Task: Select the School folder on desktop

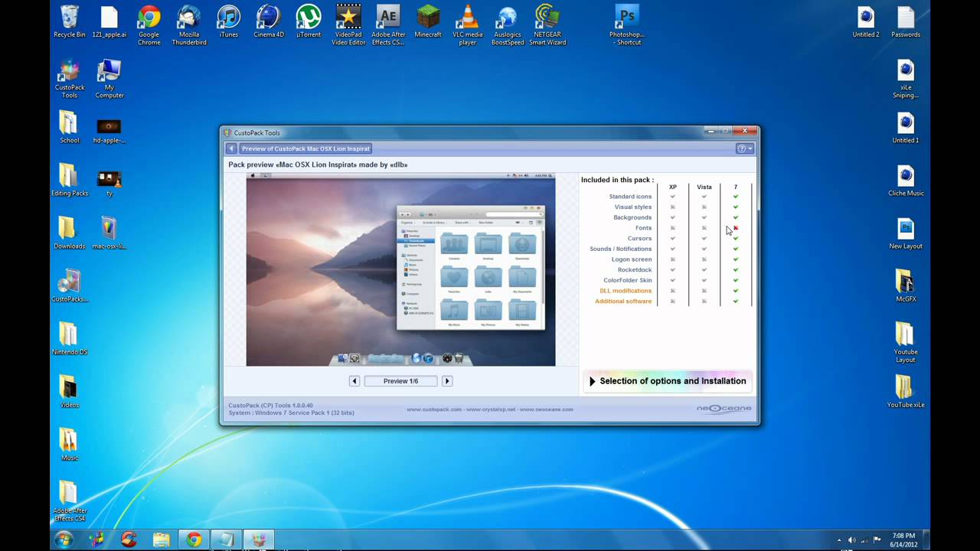Action: pyautogui.click(x=69, y=127)
